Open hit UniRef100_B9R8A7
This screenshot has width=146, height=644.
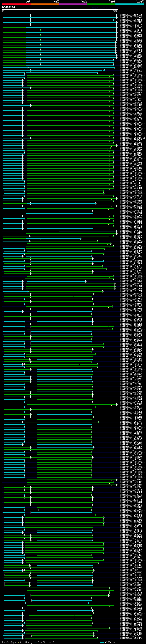click(131, 17)
